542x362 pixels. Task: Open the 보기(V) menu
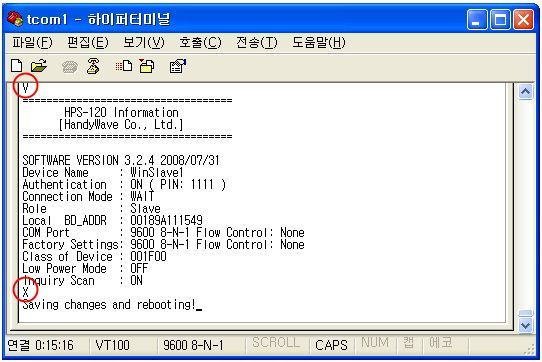pyautogui.click(x=144, y=43)
